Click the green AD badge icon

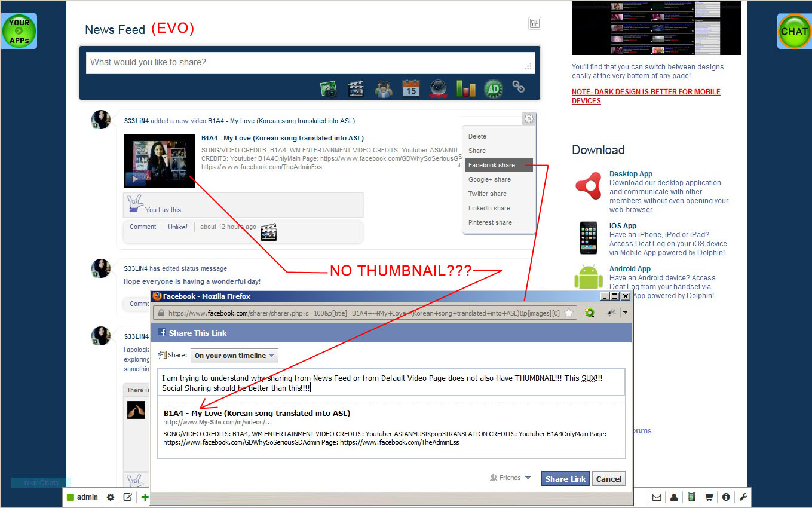click(x=493, y=88)
